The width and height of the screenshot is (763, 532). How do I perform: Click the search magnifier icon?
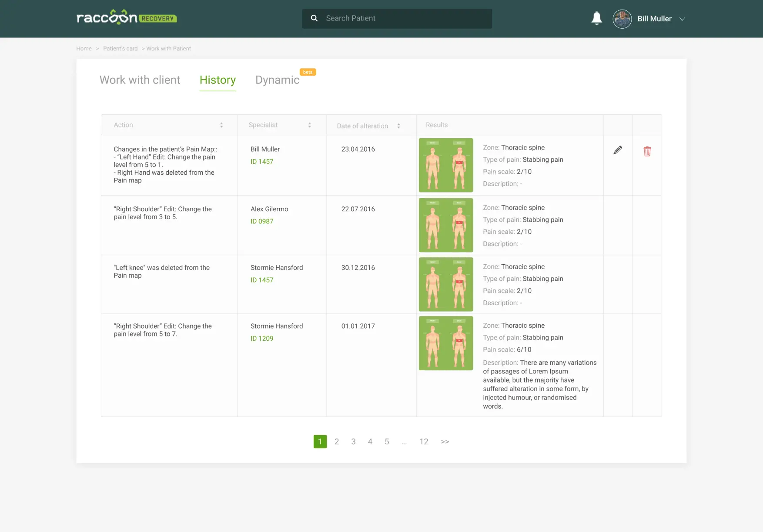[x=314, y=18]
